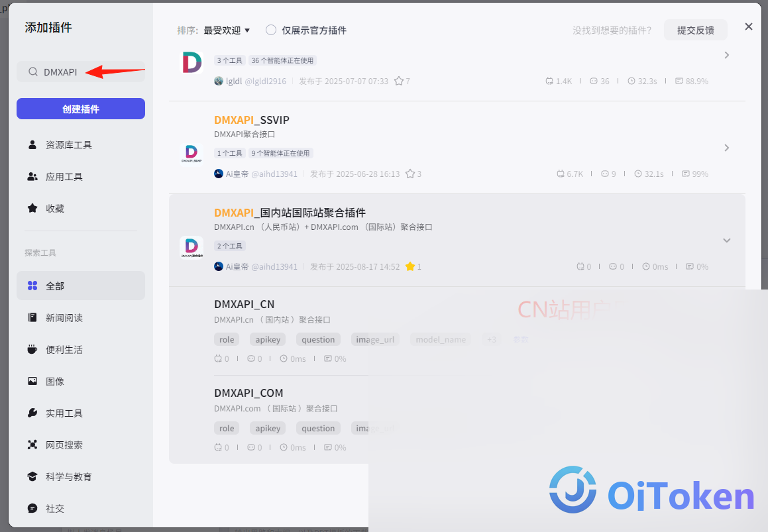Open 应用工具 in sidebar
This screenshot has height=532, width=768.
click(x=81, y=177)
